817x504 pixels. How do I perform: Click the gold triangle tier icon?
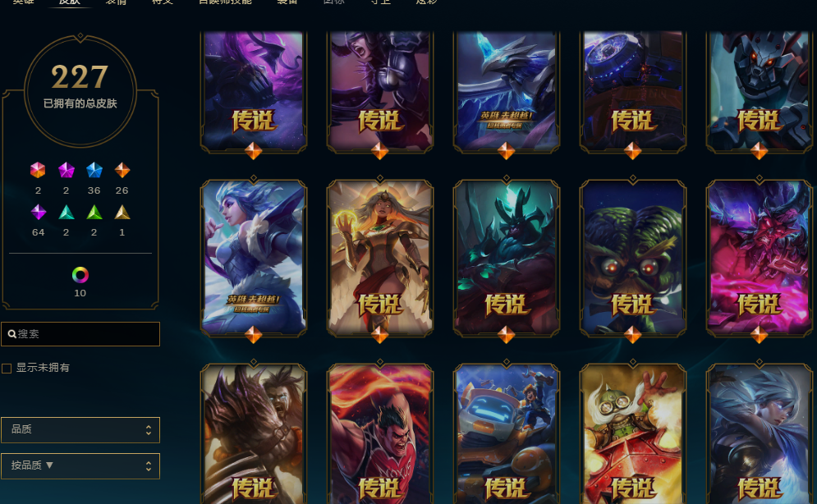click(122, 212)
